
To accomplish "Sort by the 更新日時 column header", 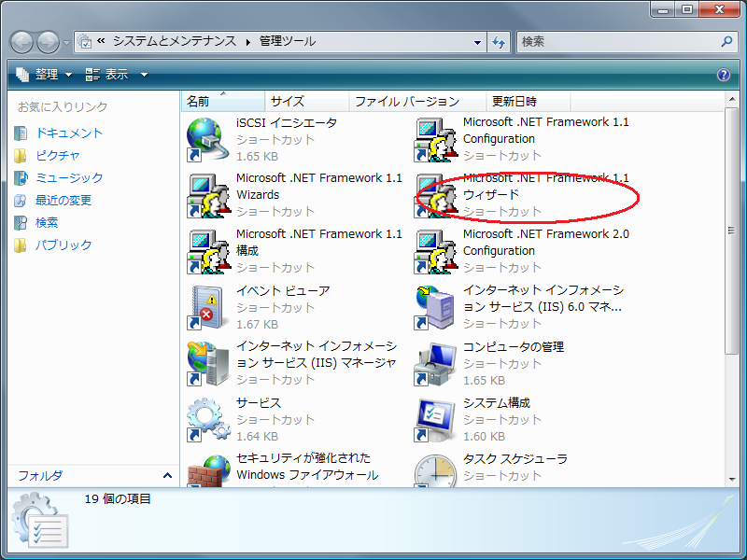I will coord(529,102).
